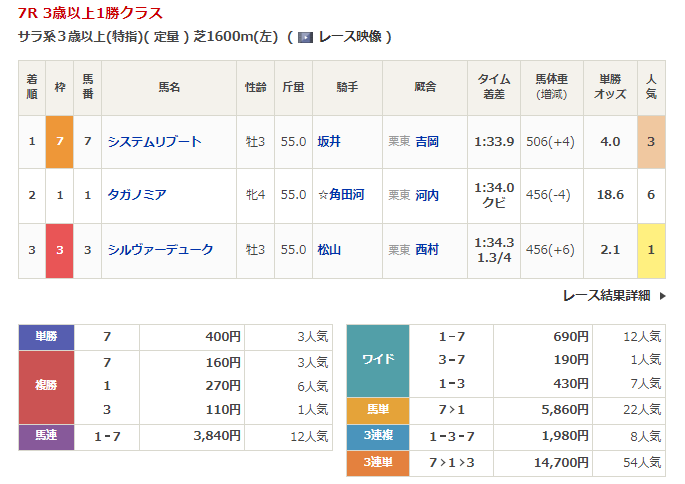Click the yellow popularity 1 cell
This screenshot has height=484, width=685.
(651, 249)
